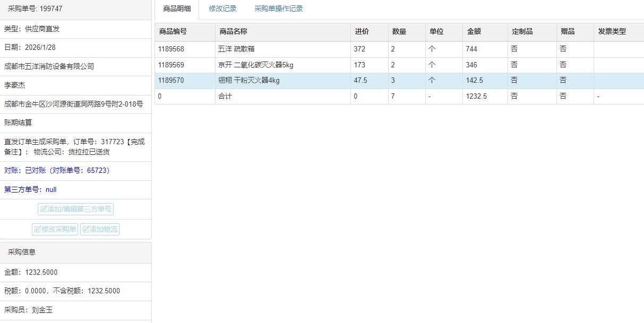
Task: Click the pencil icon on 修改采购单 button
Action: point(37,230)
